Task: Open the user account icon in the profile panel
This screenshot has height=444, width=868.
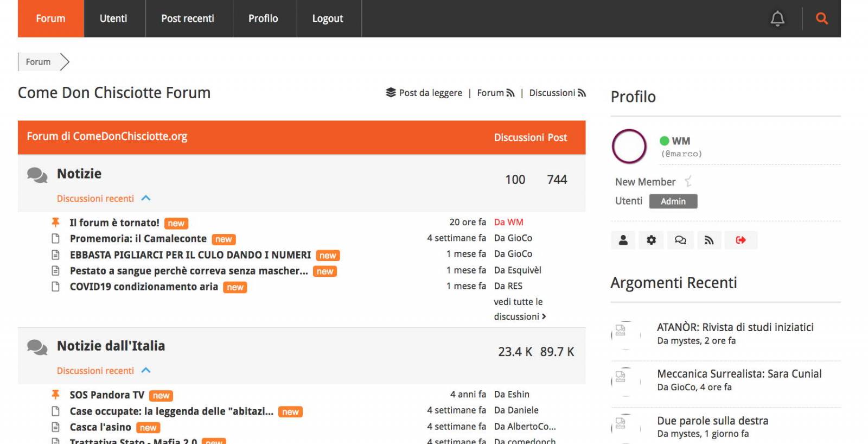Action: click(x=623, y=240)
